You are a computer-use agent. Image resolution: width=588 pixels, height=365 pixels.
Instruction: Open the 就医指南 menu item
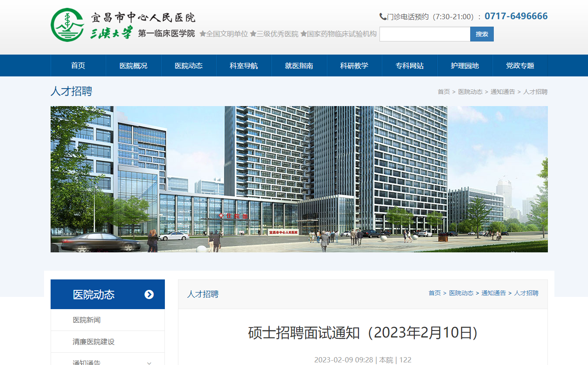coord(299,65)
